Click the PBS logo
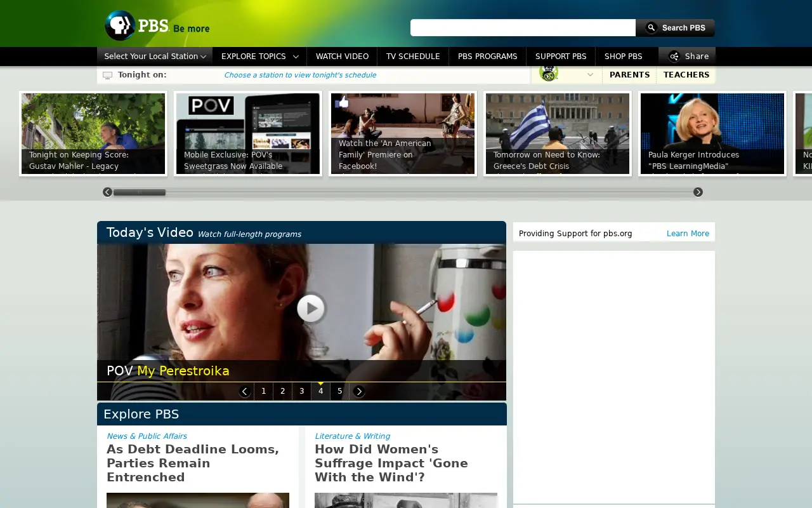 [157, 25]
